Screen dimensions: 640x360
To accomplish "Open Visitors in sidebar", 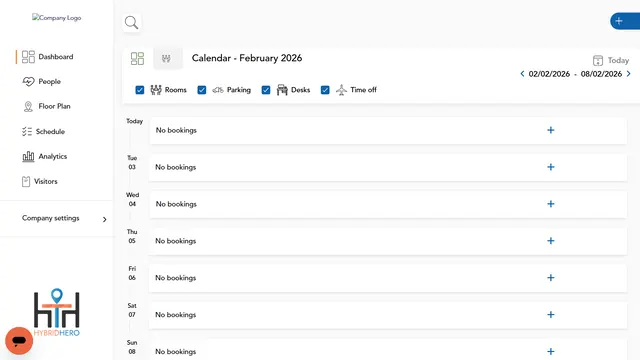I will click(x=40, y=181).
